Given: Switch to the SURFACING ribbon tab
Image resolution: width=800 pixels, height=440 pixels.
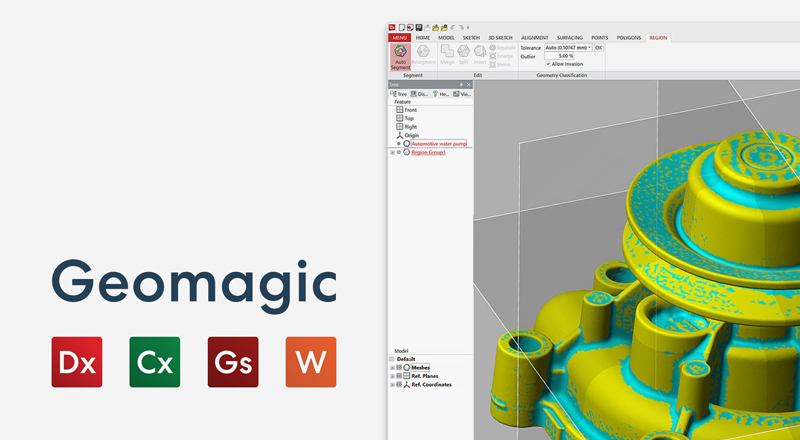Looking at the screenshot, I should tap(570, 38).
